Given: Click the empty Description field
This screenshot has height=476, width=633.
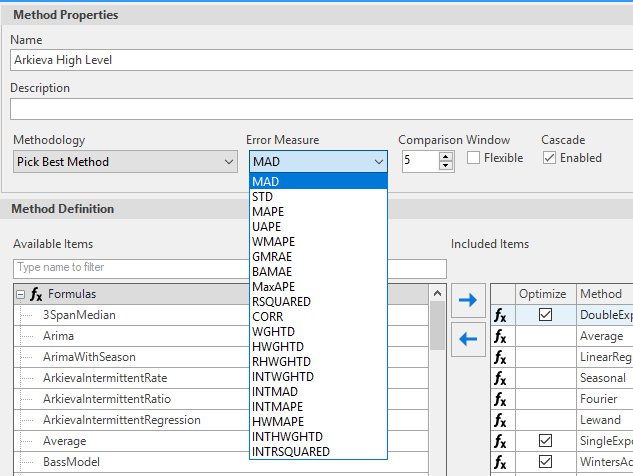Looking at the screenshot, I should pos(321,109).
